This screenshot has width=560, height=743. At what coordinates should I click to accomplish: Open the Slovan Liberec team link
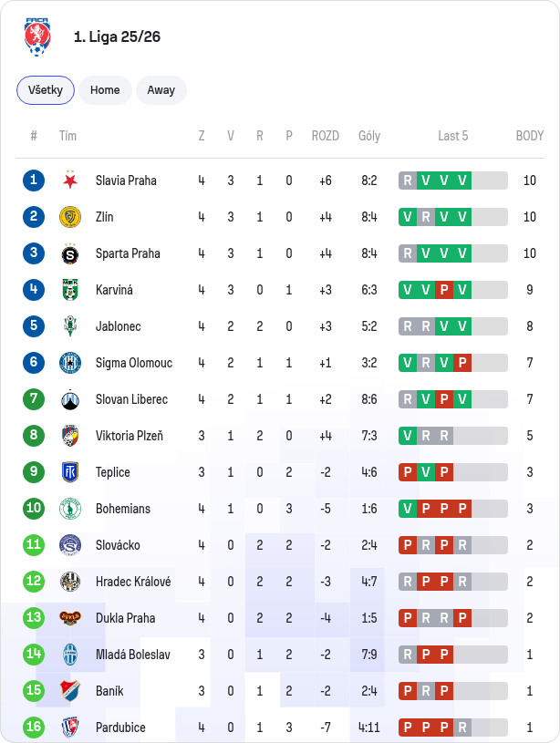(x=132, y=399)
